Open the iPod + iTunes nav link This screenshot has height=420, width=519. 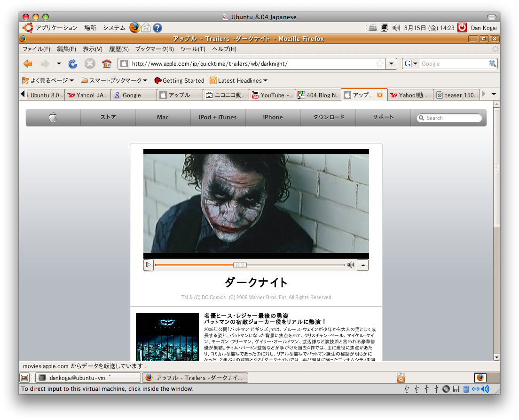click(x=218, y=117)
